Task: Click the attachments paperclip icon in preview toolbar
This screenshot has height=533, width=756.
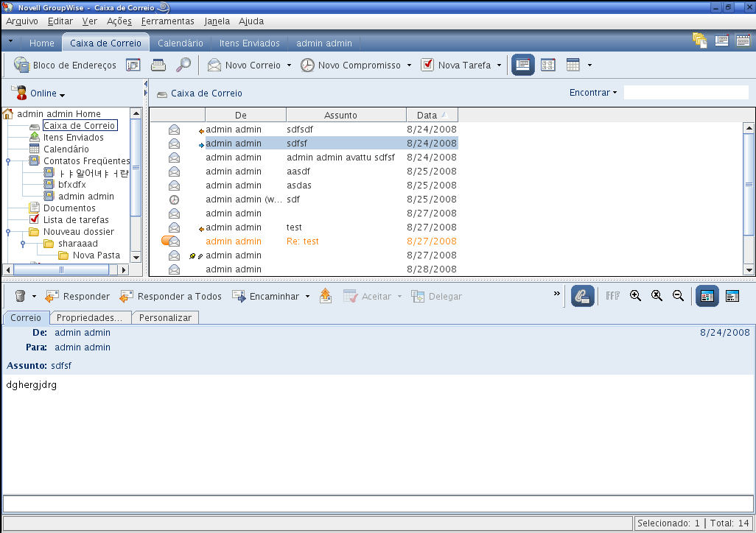Action: pyautogui.click(x=582, y=295)
